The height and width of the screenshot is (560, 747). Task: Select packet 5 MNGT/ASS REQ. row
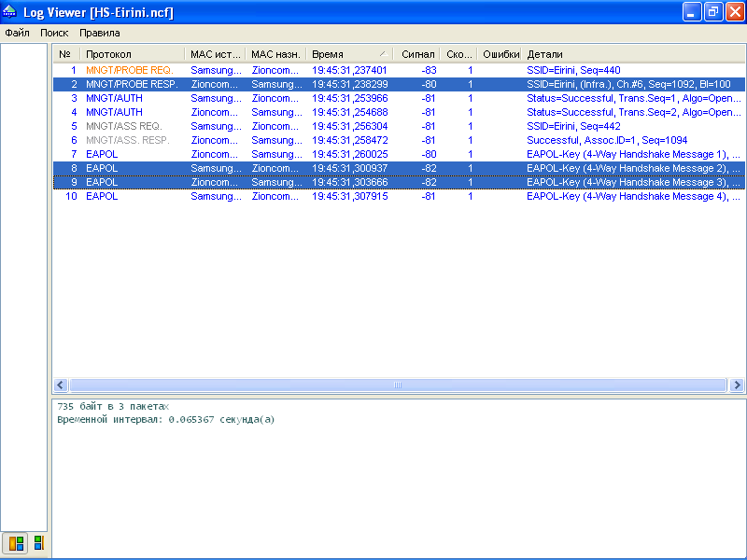tap(123, 126)
